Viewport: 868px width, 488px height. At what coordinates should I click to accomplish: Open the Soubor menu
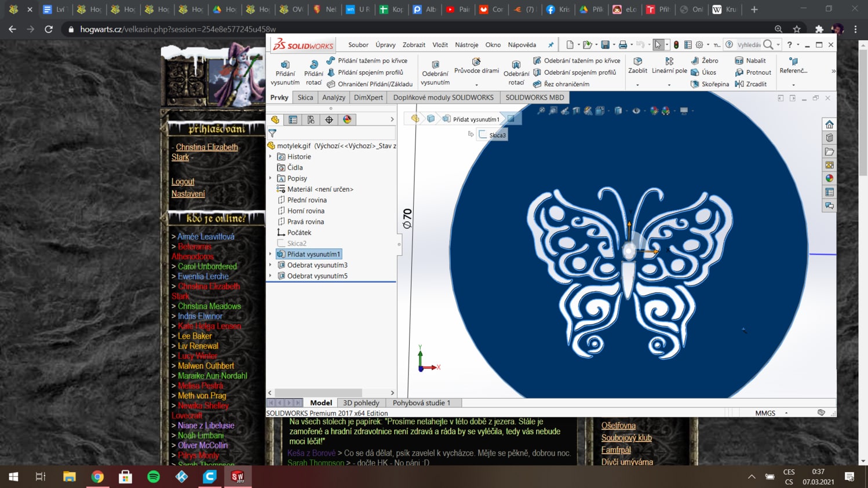pos(358,45)
